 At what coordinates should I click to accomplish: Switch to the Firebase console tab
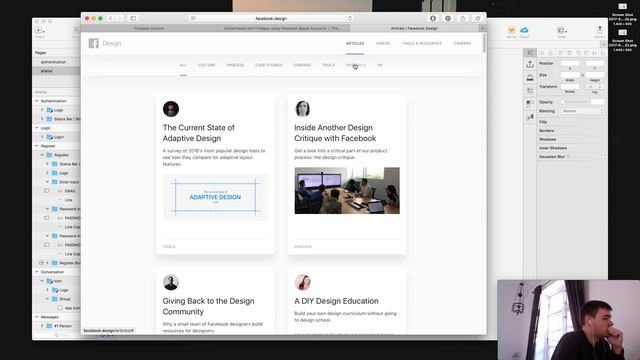coord(149,28)
